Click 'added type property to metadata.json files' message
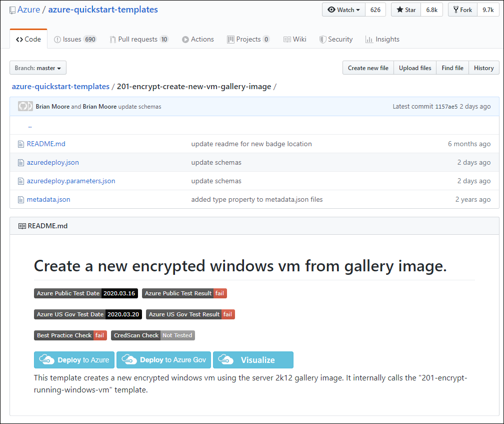Viewport: 504px width, 424px height. click(x=257, y=200)
